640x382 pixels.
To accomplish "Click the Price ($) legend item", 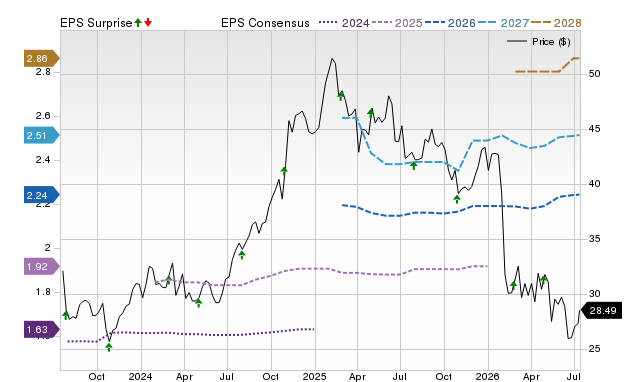I will pos(538,42).
